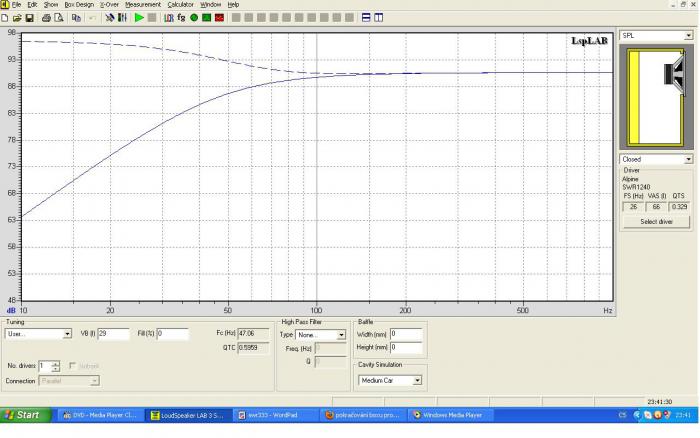This screenshot has width=700, height=438.
Task: Click the red square toolbar icon
Action: [x=219, y=18]
